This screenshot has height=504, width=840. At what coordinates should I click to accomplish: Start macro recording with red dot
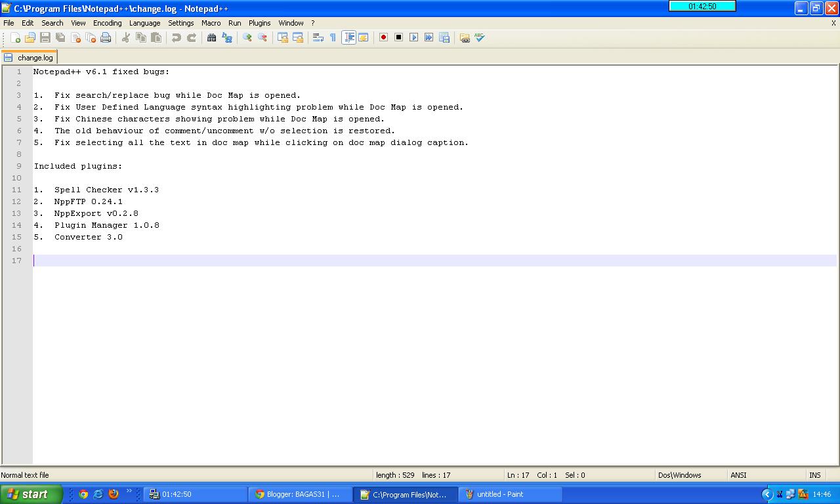[x=384, y=37]
